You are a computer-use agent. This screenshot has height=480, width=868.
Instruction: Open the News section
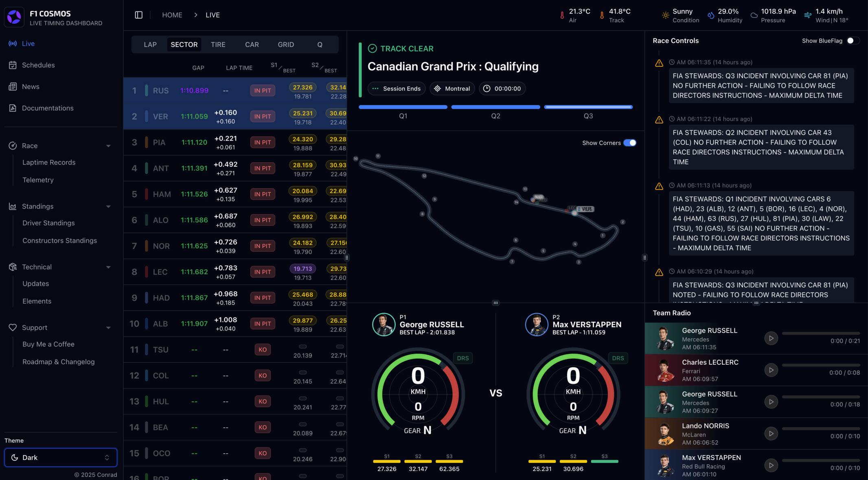point(31,87)
